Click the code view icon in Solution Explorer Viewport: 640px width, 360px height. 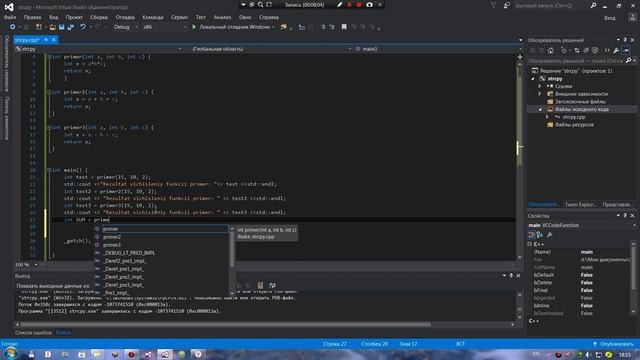point(607,51)
